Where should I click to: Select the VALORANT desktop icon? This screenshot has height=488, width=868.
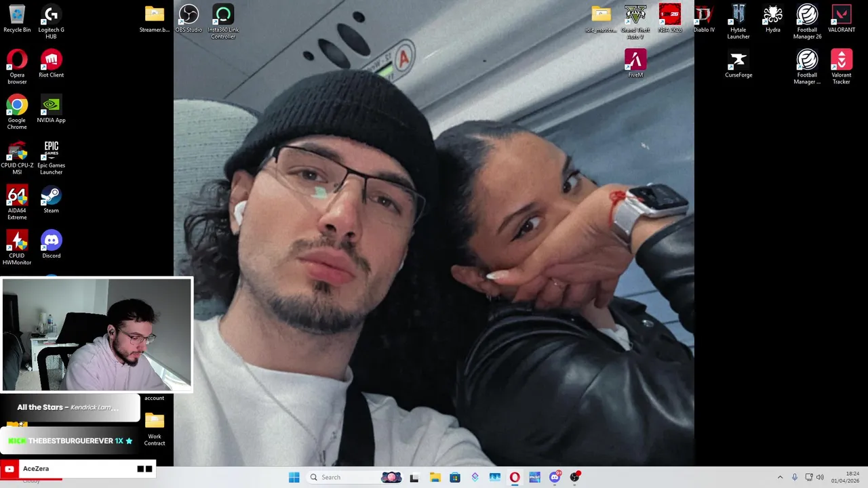pyautogui.click(x=842, y=19)
